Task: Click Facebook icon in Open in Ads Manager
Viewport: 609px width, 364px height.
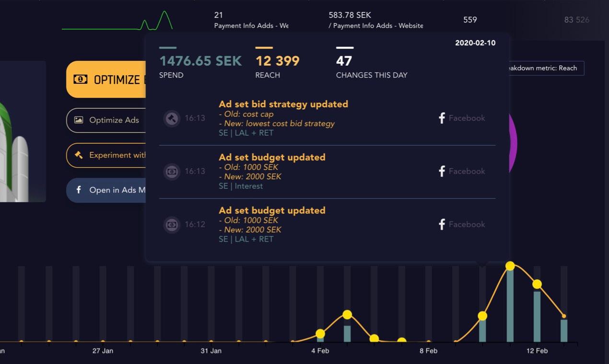Action: (78, 190)
